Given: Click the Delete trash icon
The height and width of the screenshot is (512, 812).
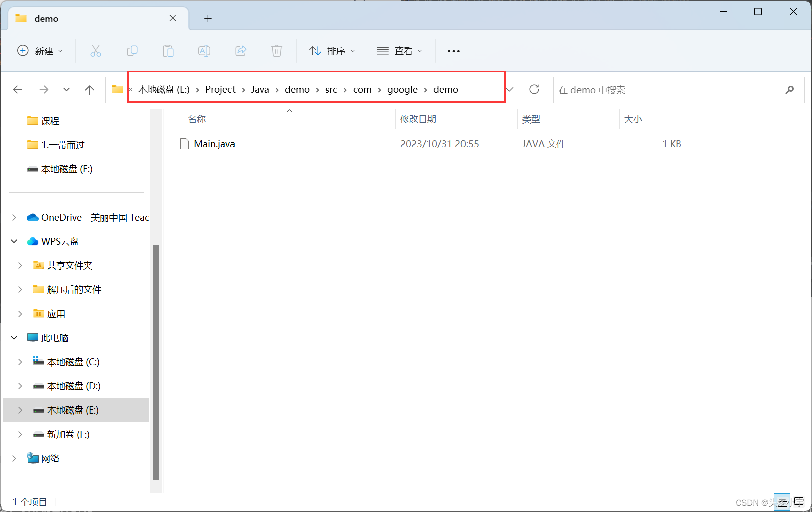Looking at the screenshot, I should tap(277, 51).
